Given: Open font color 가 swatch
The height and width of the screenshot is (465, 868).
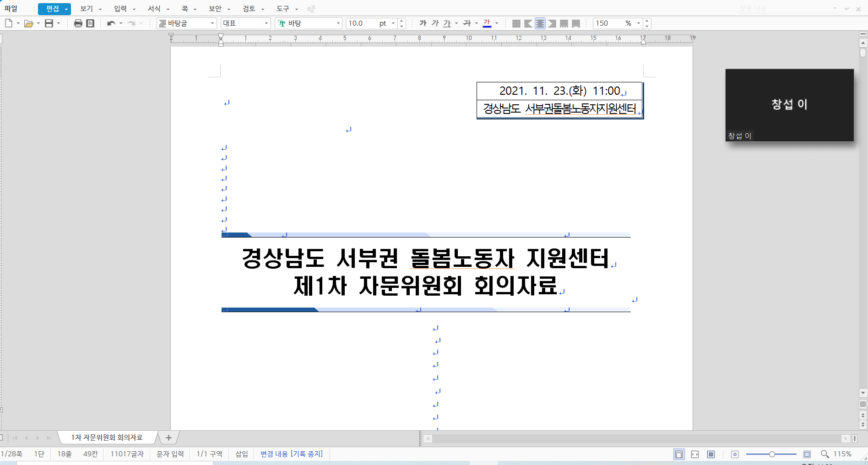Looking at the screenshot, I should (x=487, y=23).
